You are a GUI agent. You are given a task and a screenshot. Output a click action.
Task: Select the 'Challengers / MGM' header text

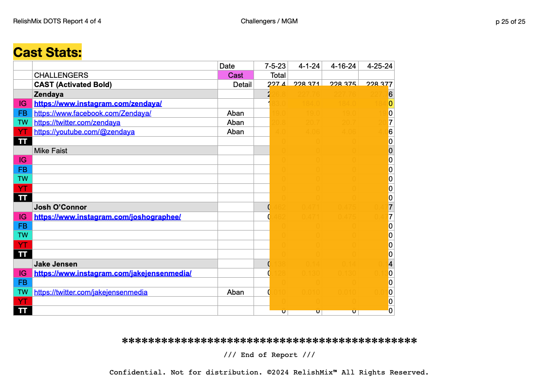[x=269, y=21]
